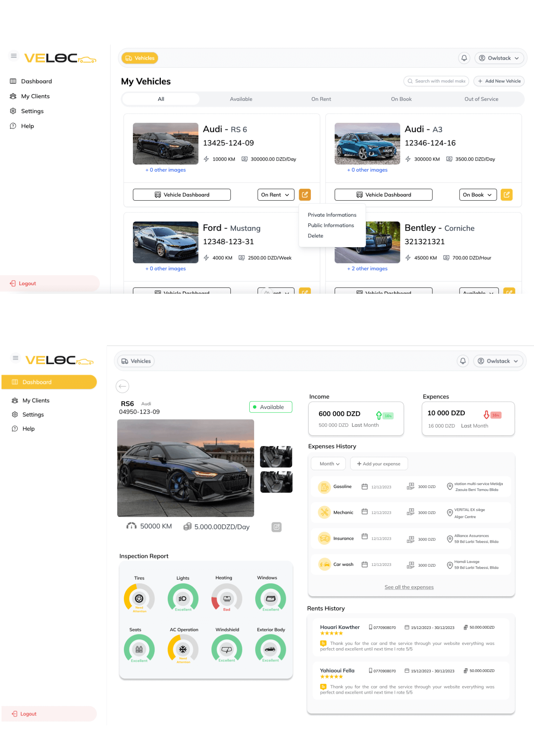Click Lights inspection gauge icon
Screen dimensions: 534x756
[x=183, y=598]
